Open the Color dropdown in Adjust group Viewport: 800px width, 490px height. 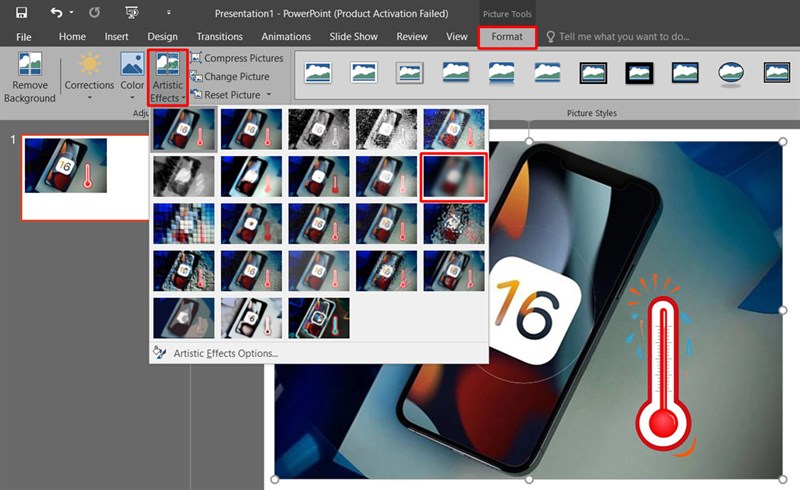coord(132,78)
